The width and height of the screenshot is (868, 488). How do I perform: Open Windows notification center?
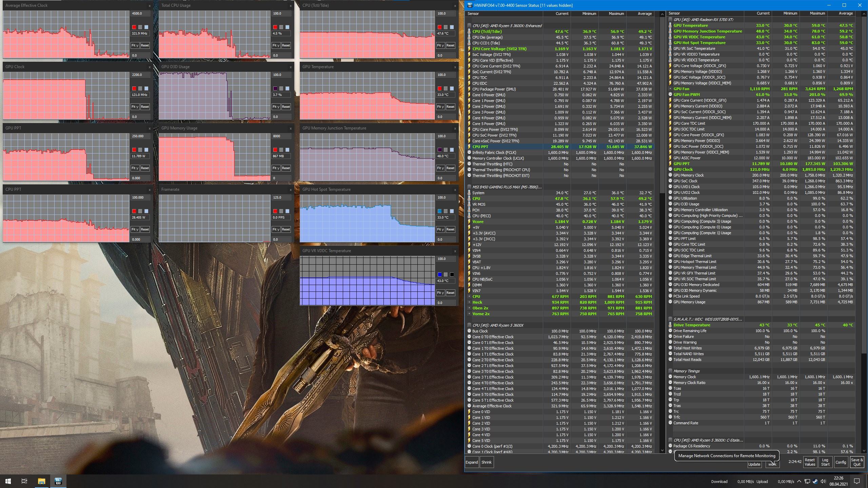[857, 481]
